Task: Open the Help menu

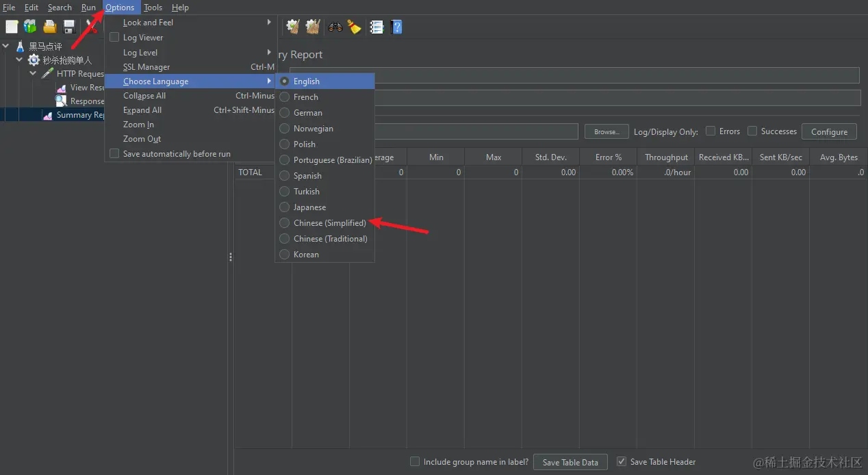Action: coord(180,7)
